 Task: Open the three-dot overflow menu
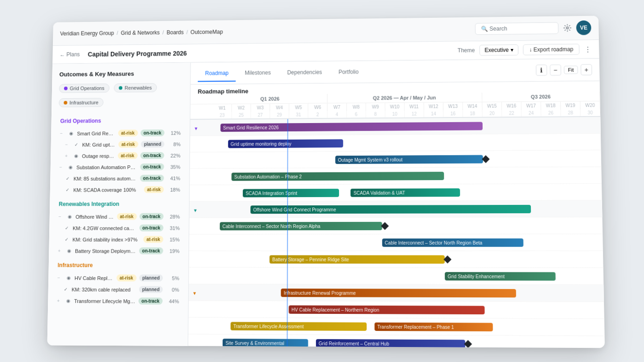(588, 49)
